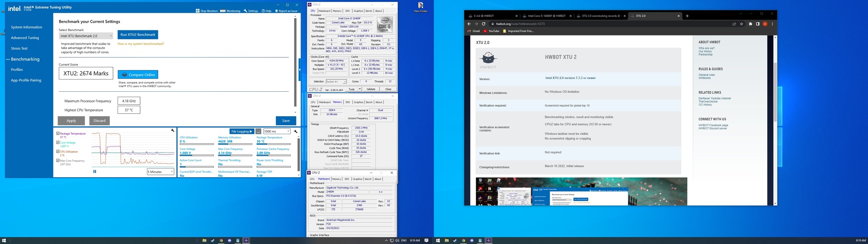
Task: Open the 5 Minutes time range dropdown
Action: point(160,172)
